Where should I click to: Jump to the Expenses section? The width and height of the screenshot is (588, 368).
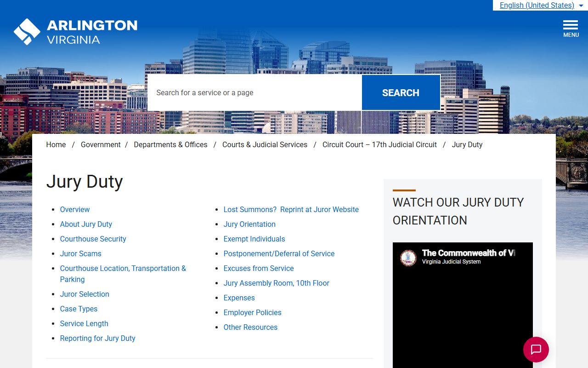click(x=239, y=298)
